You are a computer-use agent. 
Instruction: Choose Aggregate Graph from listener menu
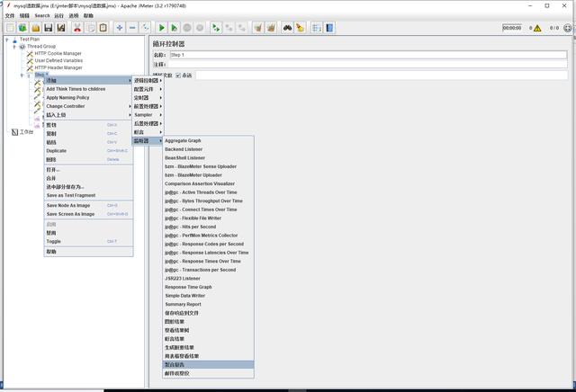point(183,140)
